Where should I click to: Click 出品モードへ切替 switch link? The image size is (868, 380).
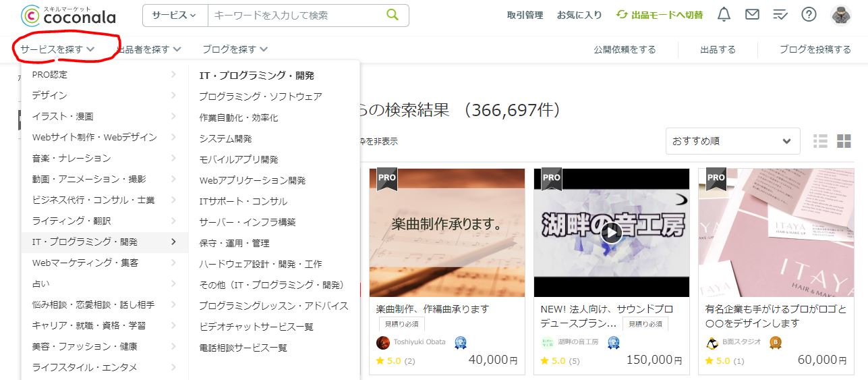pos(660,15)
